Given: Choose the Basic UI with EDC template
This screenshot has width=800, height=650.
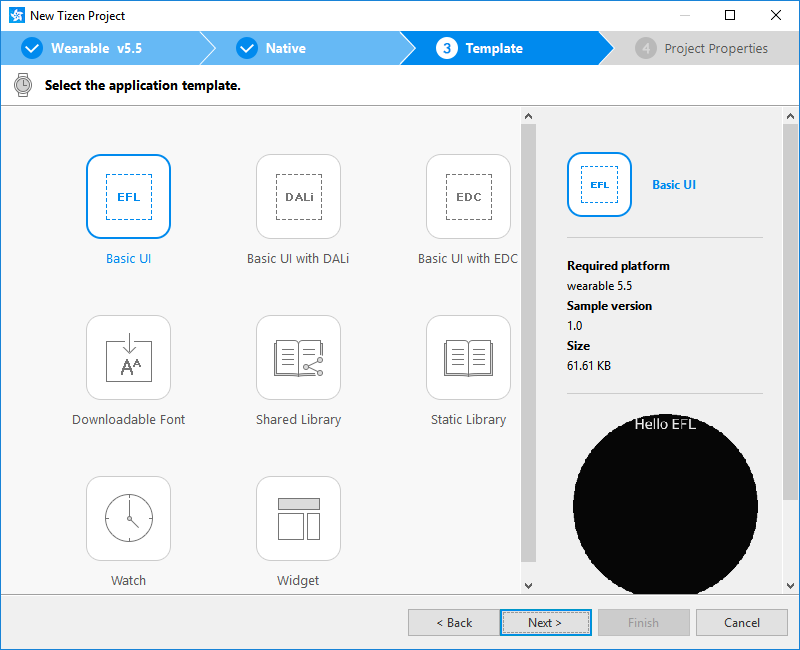Looking at the screenshot, I should coord(468,197).
